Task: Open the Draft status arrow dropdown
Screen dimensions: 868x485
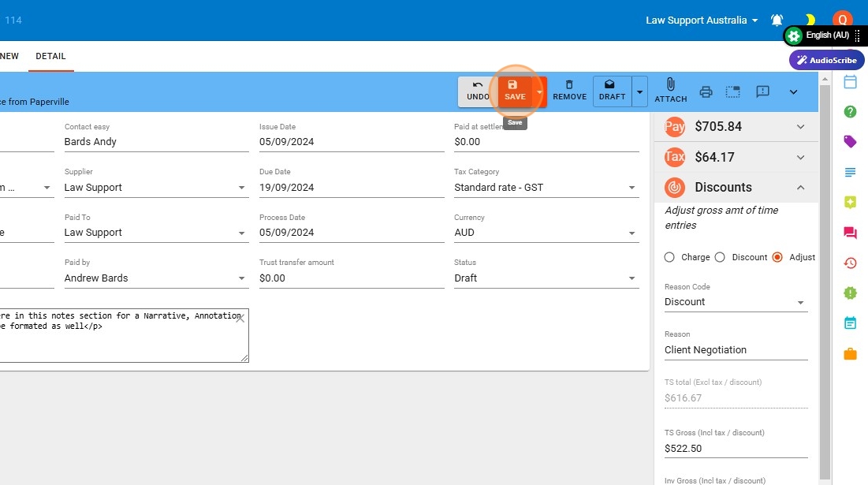Action: (x=639, y=91)
